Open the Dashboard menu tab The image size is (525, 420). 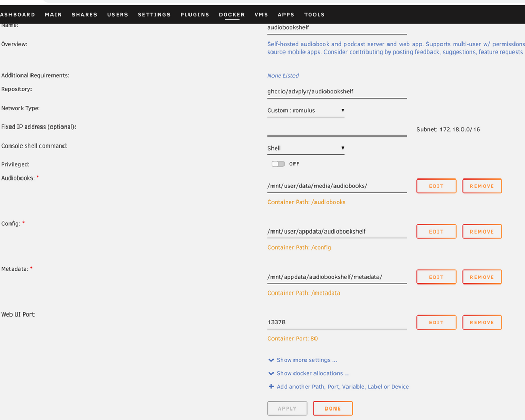tap(17, 15)
